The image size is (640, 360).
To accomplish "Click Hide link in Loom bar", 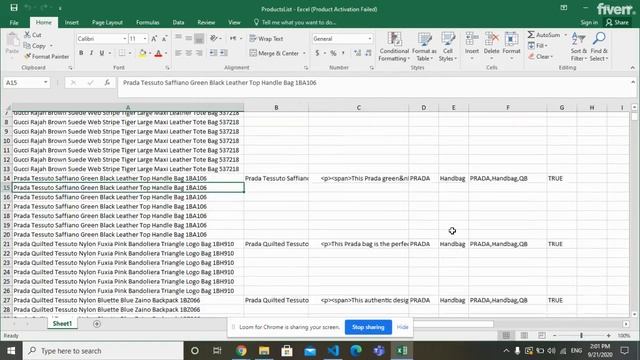I will click(402, 327).
